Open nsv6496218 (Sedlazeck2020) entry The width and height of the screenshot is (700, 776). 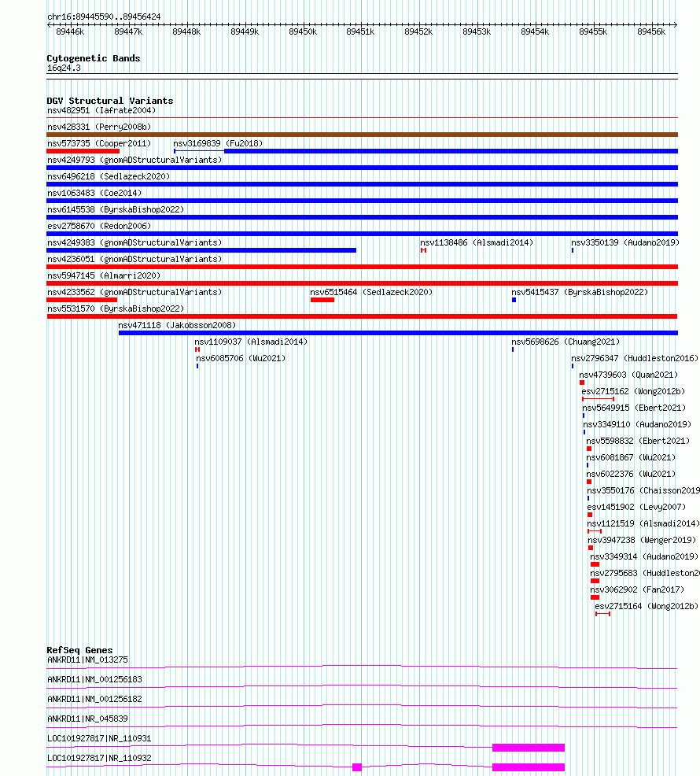[109, 176]
